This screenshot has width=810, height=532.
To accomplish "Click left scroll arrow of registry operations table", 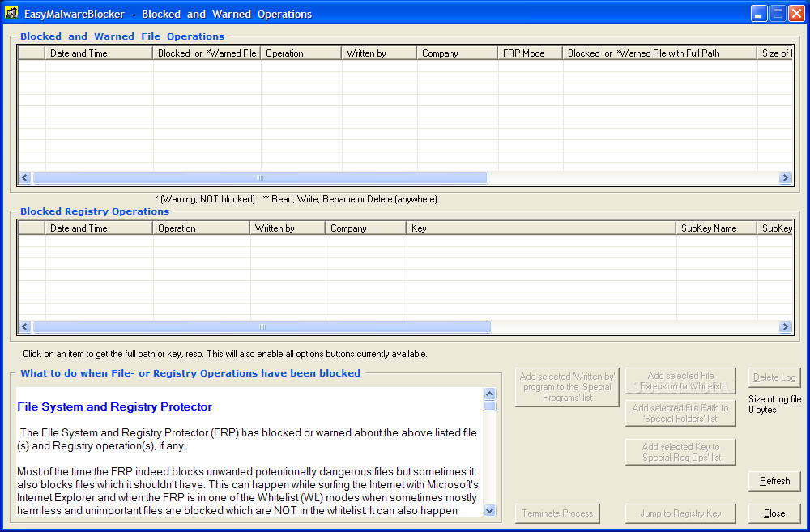I will 25,327.
